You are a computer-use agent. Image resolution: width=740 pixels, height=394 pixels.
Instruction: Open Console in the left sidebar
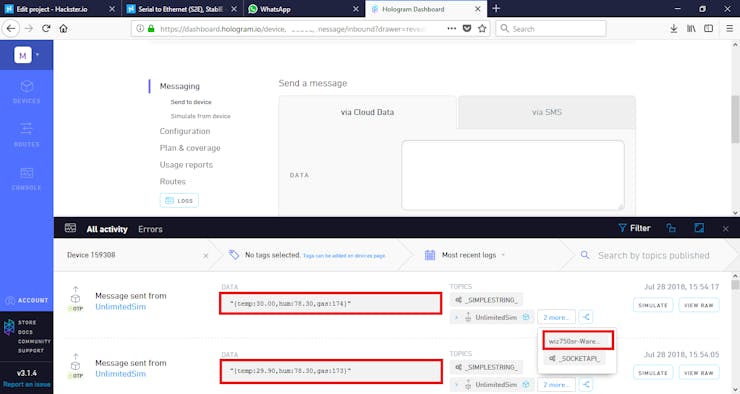tap(26, 178)
